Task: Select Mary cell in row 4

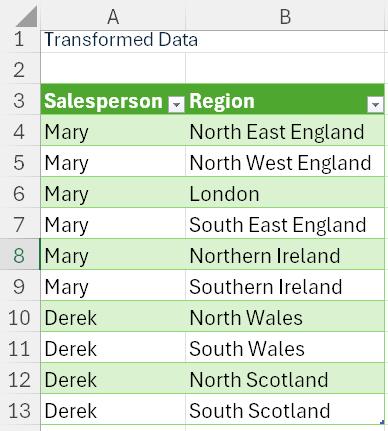Action: [113, 131]
